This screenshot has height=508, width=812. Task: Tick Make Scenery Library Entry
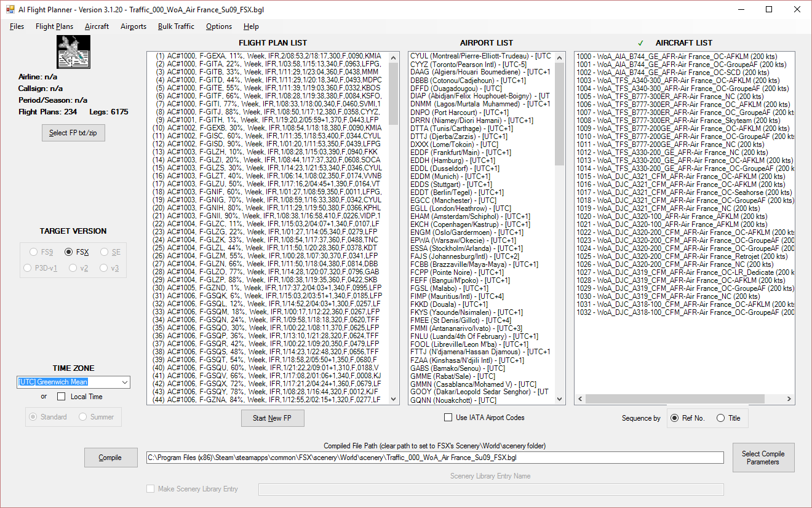pos(193,489)
